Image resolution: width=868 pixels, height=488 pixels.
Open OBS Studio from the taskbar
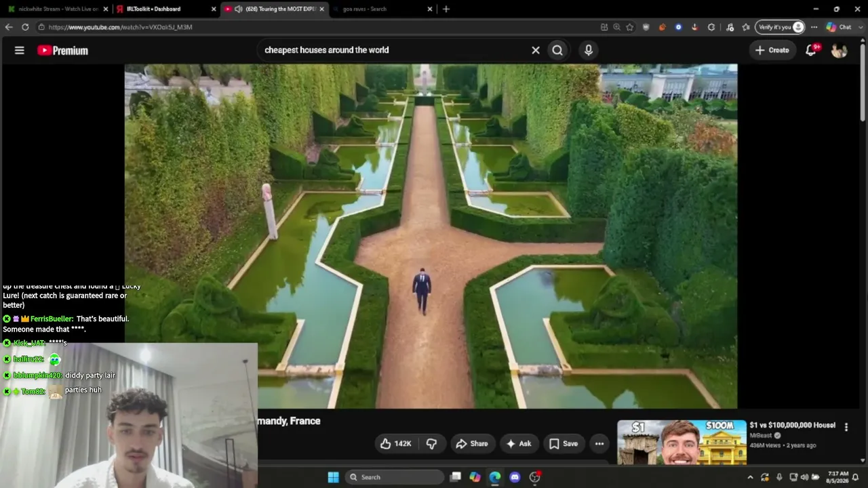coord(534,477)
